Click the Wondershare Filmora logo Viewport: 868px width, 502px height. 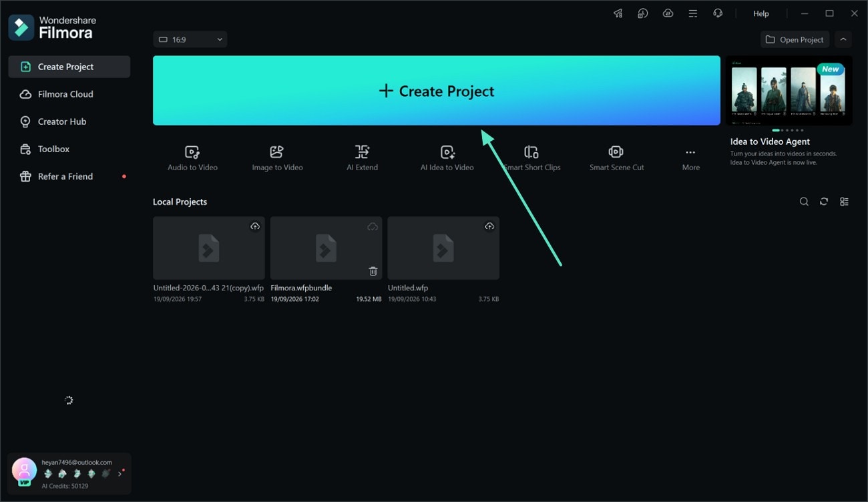52,27
